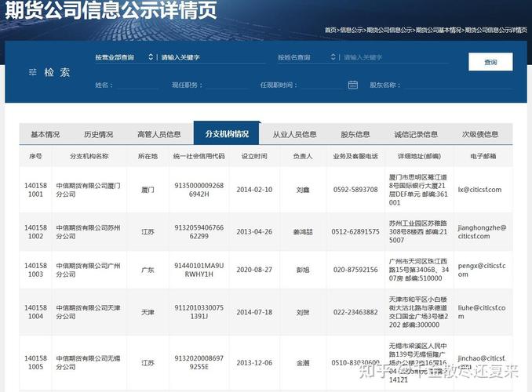Screen dimensions: 532x392
Task: Click 期货公司基本情况 breadcrumb link
Action: pos(439,30)
